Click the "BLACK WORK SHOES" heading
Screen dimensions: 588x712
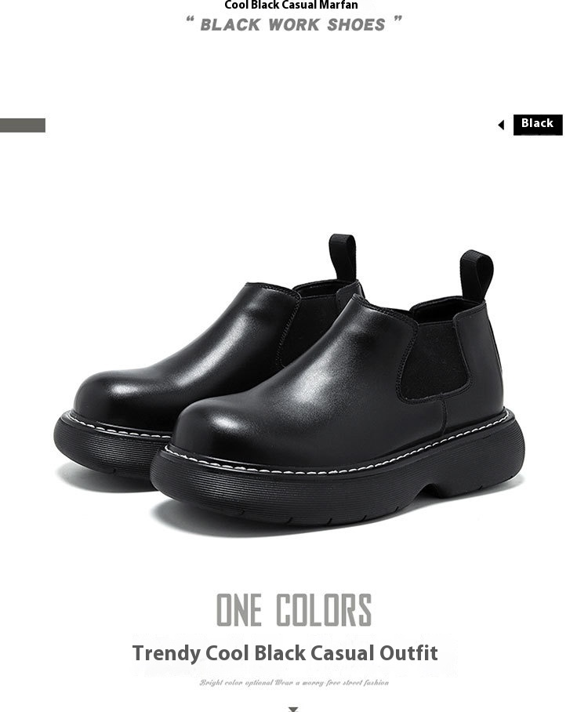pyautogui.click(x=293, y=25)
